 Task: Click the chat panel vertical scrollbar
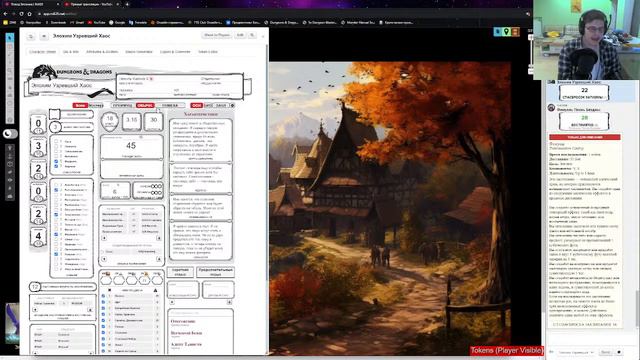(637, 308)
